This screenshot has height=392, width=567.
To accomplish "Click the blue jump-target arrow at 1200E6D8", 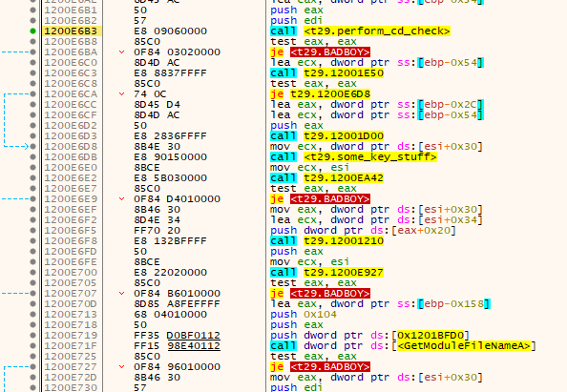I will (x=26, y=146).
